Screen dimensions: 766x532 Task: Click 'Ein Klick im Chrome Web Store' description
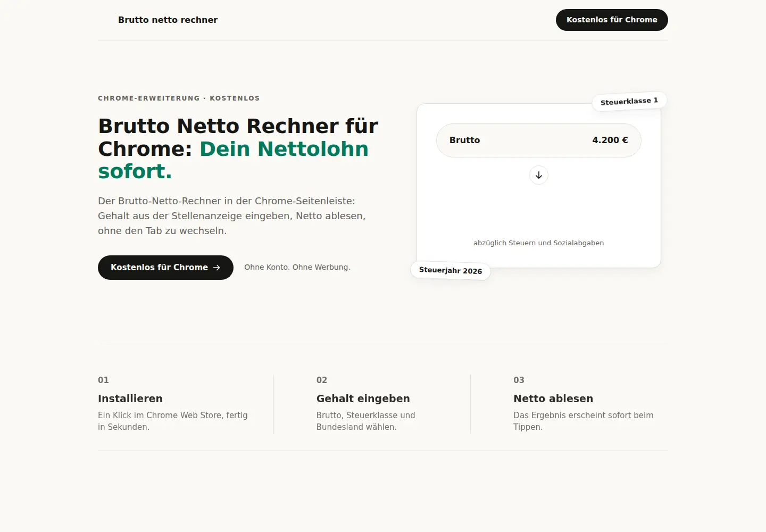[x=173, y=421]
